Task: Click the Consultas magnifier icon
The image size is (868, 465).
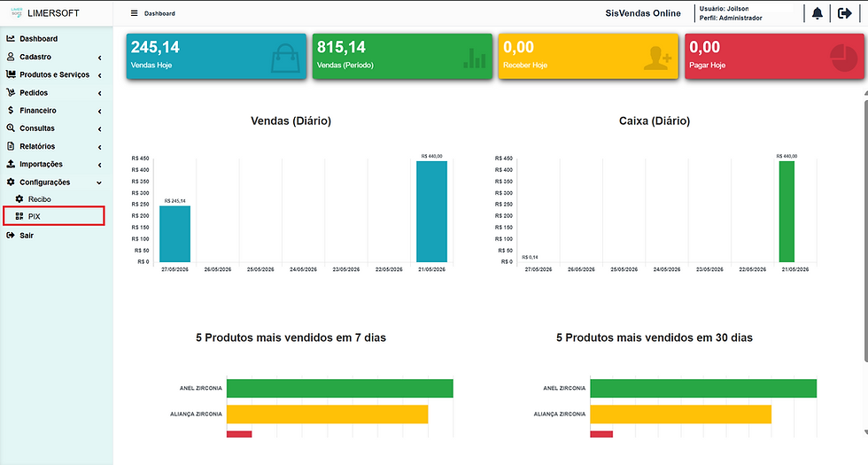Action: [x=11, y=128]
